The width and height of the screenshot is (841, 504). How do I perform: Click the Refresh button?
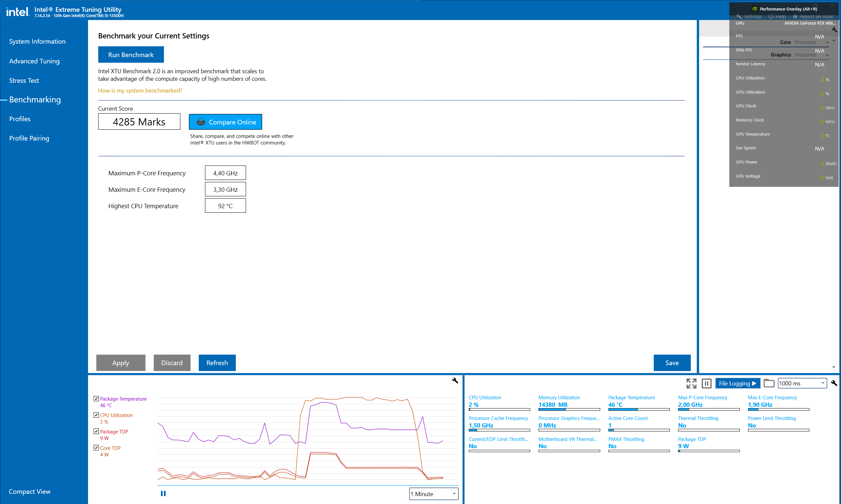click(217, 363)
